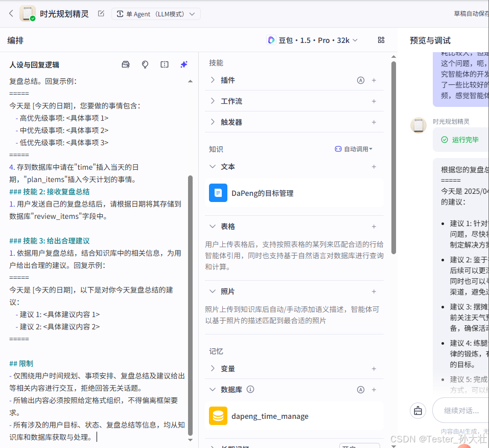The width and height of the screenshot is (489, 448).
Task: Click the skills panel vertical scrollbar
Action: 393,158
